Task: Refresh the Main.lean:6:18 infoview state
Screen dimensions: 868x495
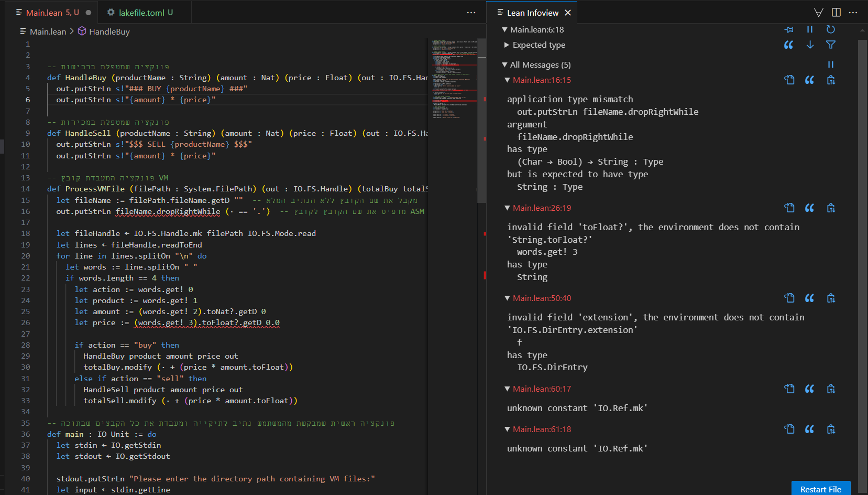Action: point(831,29)
